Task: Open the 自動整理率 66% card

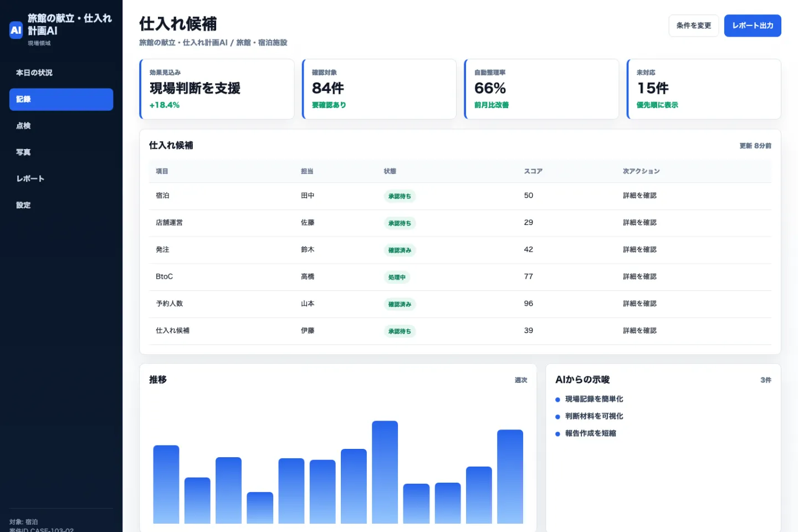Action: [x=541, y=89]
